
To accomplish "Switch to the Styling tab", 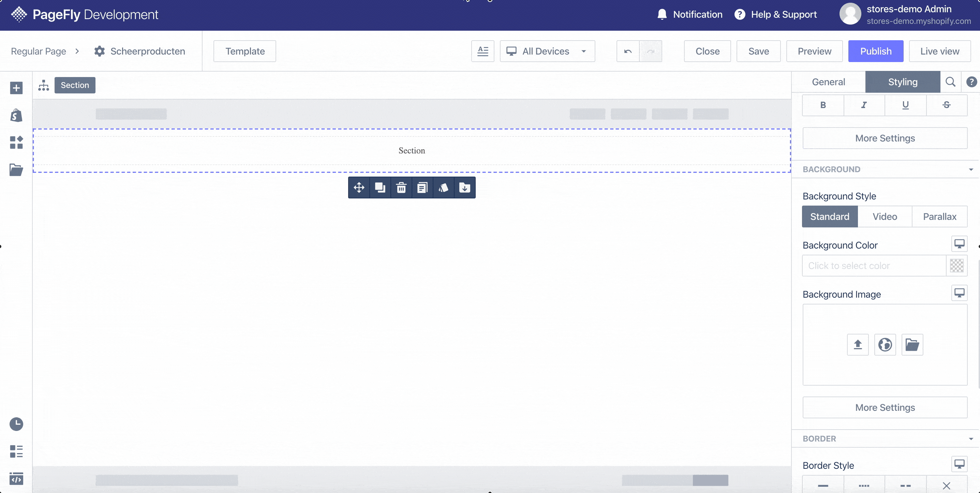I will 902,82.
